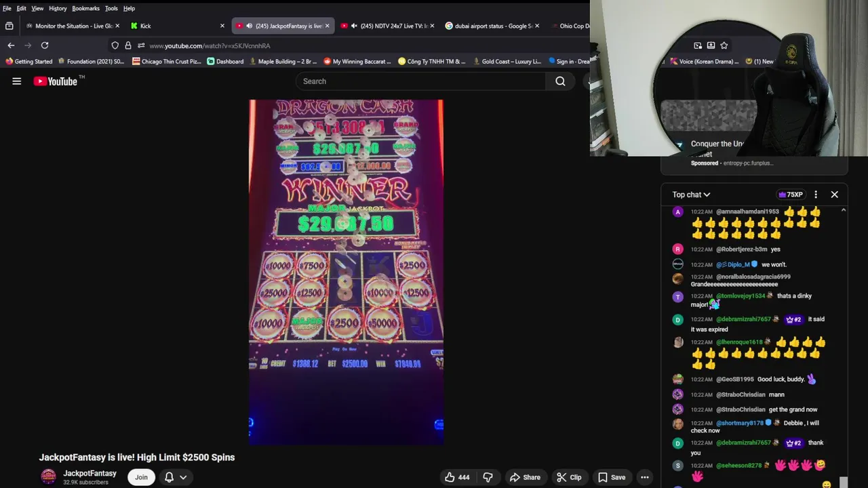Mute the JackpotFantasy tab speaker icon
The width and height of the screenshot is (868, 488).
(x=249, y=26)
